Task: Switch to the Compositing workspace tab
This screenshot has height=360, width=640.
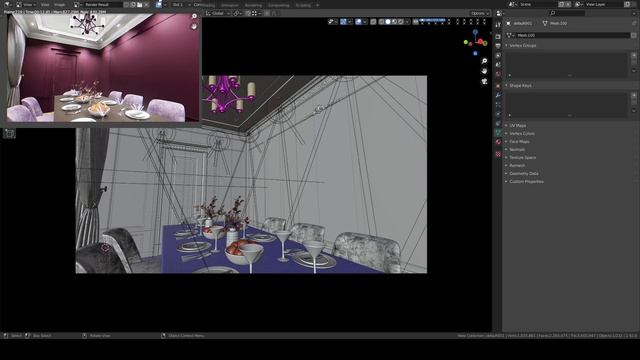Action: (x=279, y=5)
